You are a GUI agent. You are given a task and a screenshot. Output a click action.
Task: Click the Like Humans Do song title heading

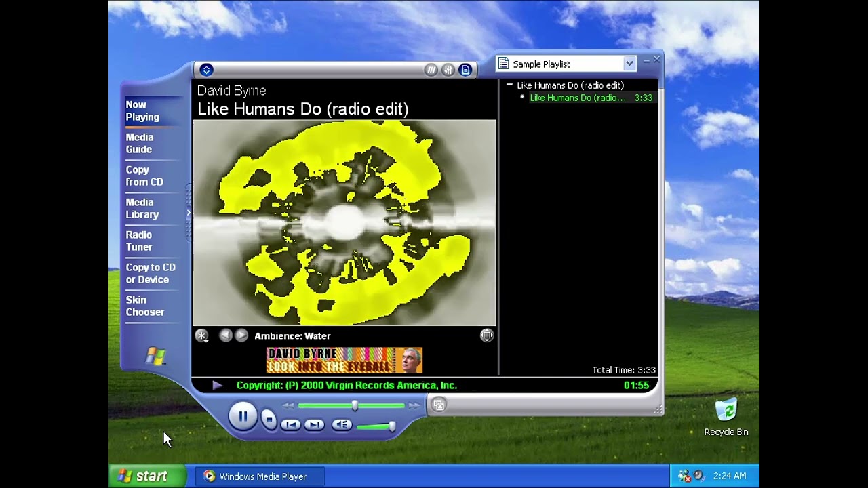click(303, 109)
